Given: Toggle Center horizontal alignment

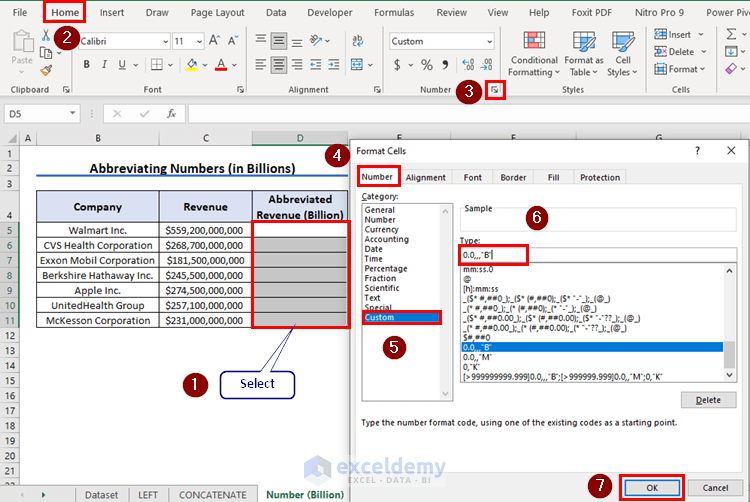Looking at the screenshot, I should coord(279,65).
